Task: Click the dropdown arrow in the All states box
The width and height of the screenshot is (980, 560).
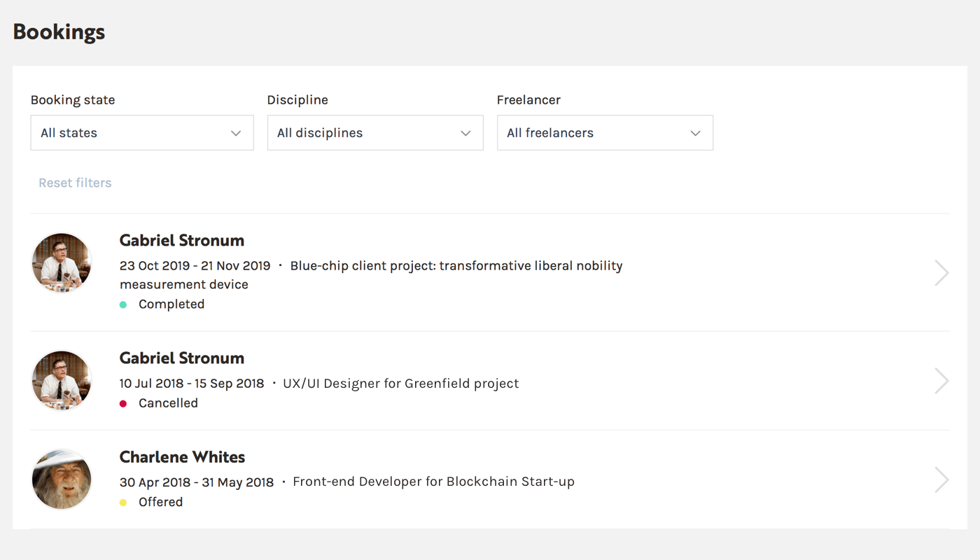Action: coord(236,133)
